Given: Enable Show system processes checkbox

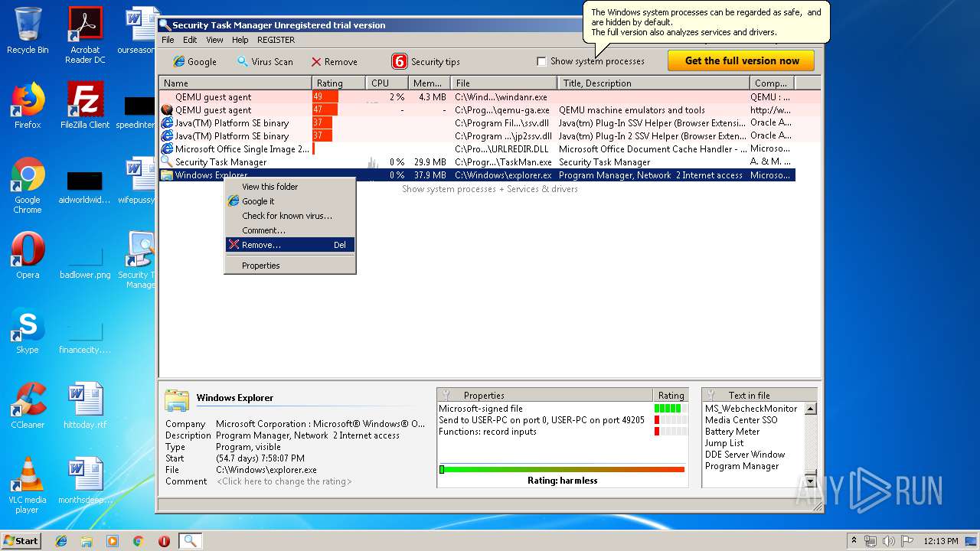Looking at the screenshot, I should click(541, 61).
